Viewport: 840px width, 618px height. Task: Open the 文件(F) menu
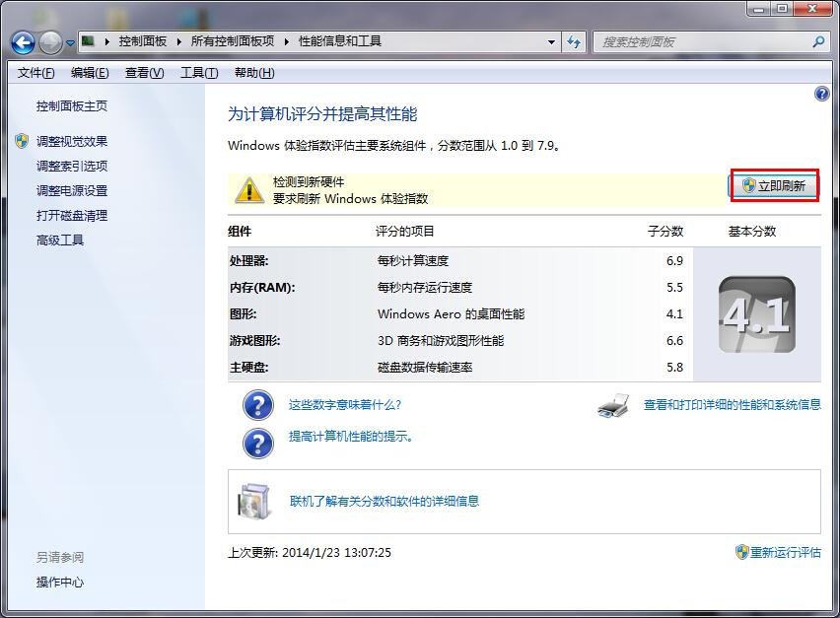tap(35, 73)
